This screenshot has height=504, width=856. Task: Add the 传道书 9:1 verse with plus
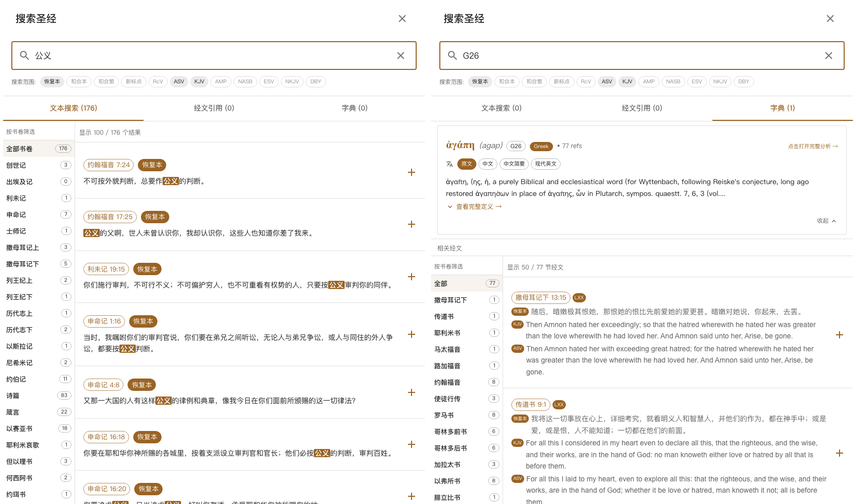point(840,453)
